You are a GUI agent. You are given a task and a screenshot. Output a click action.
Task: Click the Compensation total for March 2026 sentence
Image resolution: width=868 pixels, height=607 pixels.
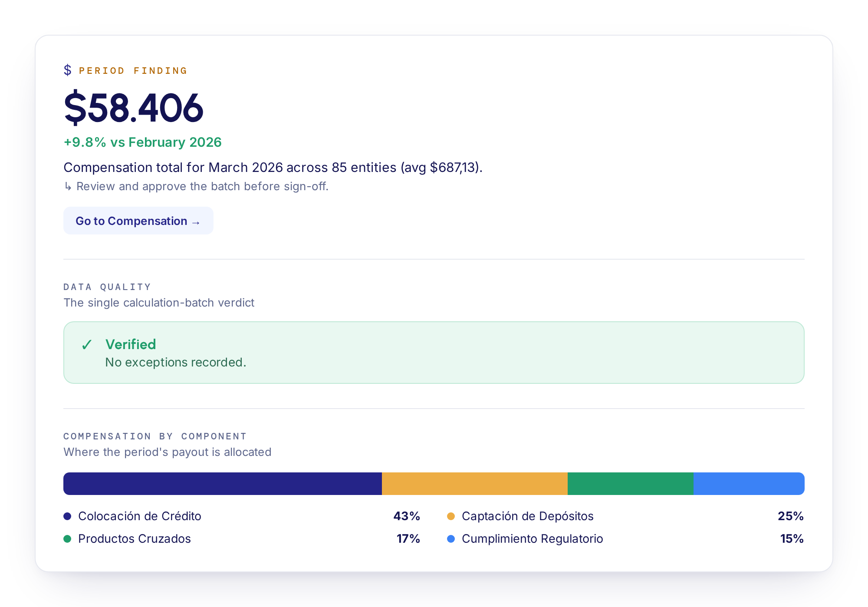273,168
